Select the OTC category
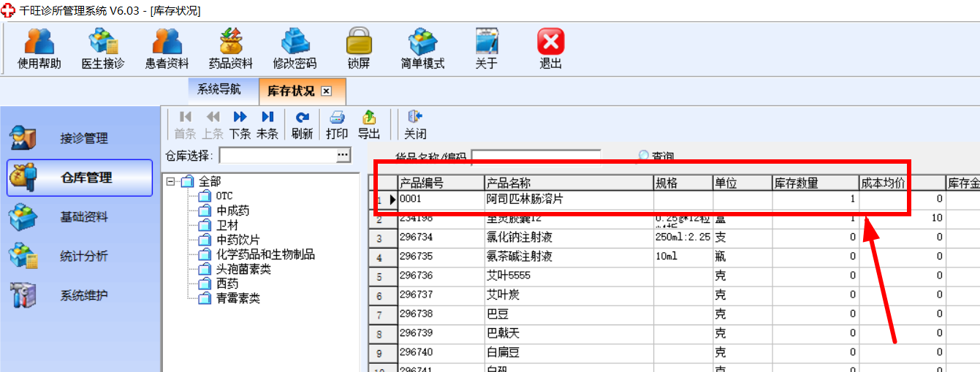 (224, 196)
